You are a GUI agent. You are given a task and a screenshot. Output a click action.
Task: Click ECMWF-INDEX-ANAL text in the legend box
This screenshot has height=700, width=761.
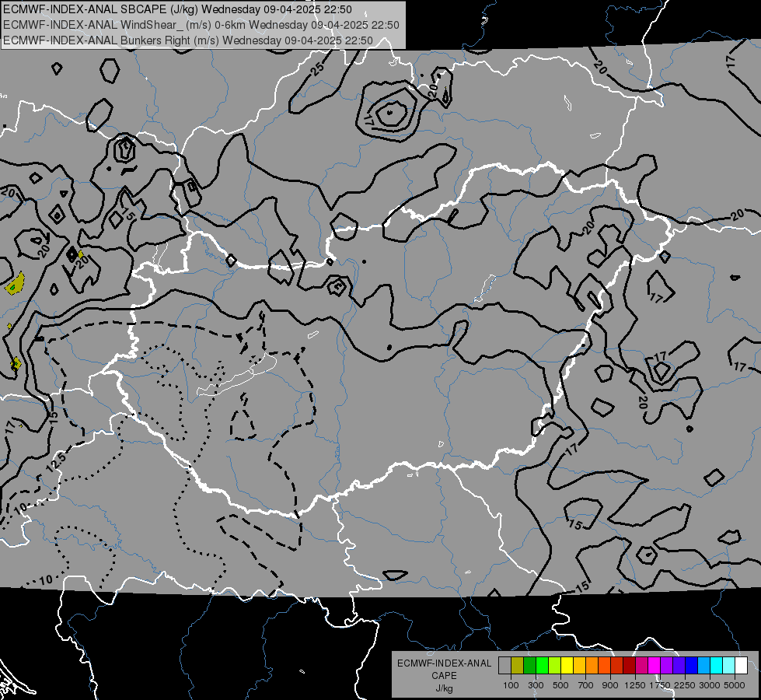pyautogui.click(x=444, y=663)
